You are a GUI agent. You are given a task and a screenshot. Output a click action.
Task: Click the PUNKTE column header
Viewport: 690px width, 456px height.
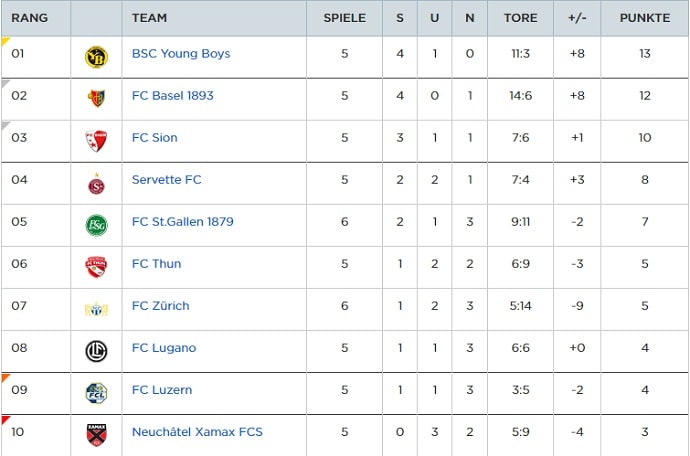(644, 18)
